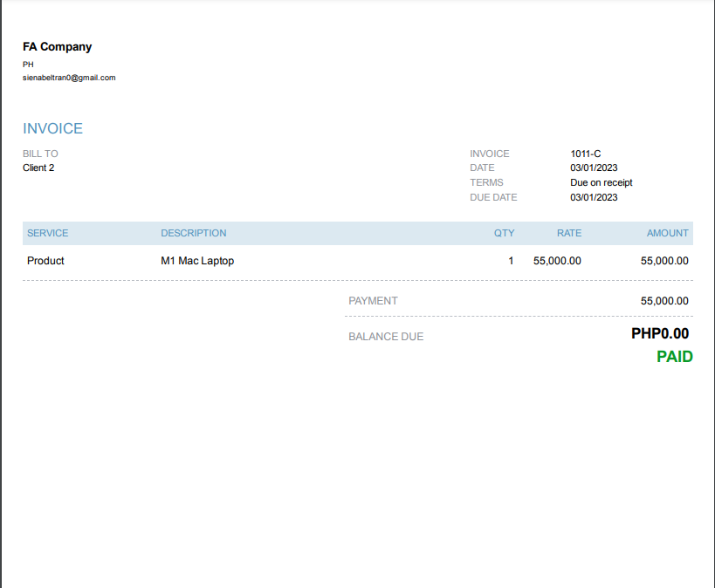Click the QTY column header
Viewport: 715px width, 588px height.
(504, 233)
